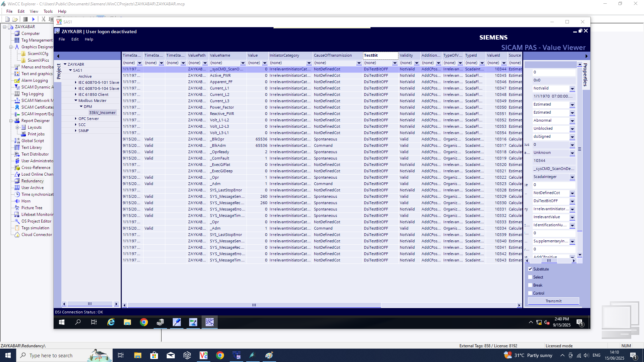
Task: Click the grid's horizontal scrollbar thumb
Action: [x=254, y=305]
